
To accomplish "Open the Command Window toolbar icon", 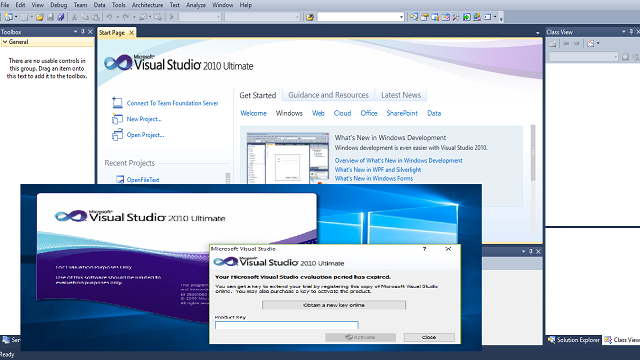I will [x=487, y=17].
